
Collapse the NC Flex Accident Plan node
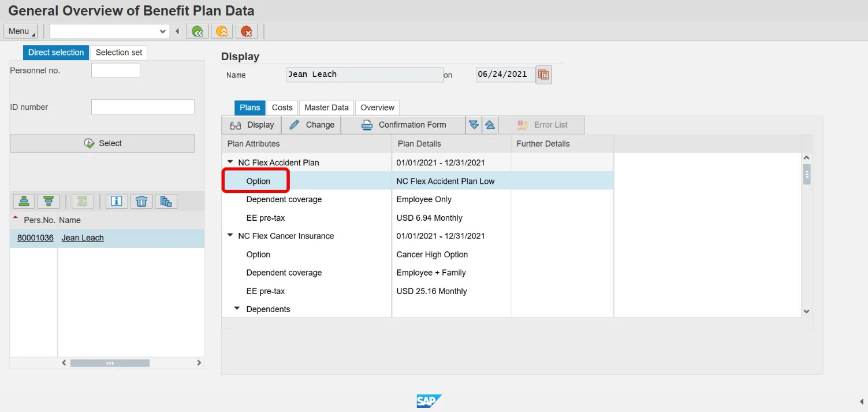[230, 162]
